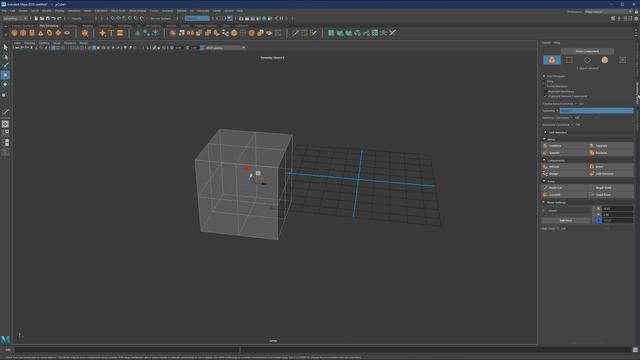
Task: Toggle the X axis button in Move Settings
Action: pos(598,209)
